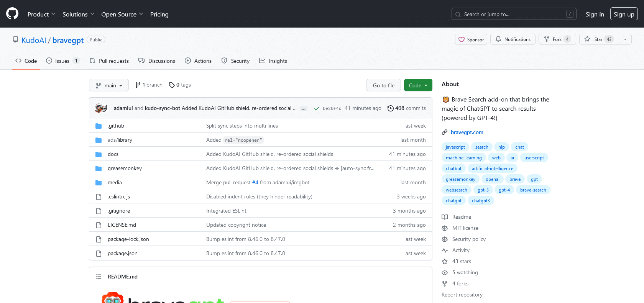Expand the Product menu

[x=41, y=14]
